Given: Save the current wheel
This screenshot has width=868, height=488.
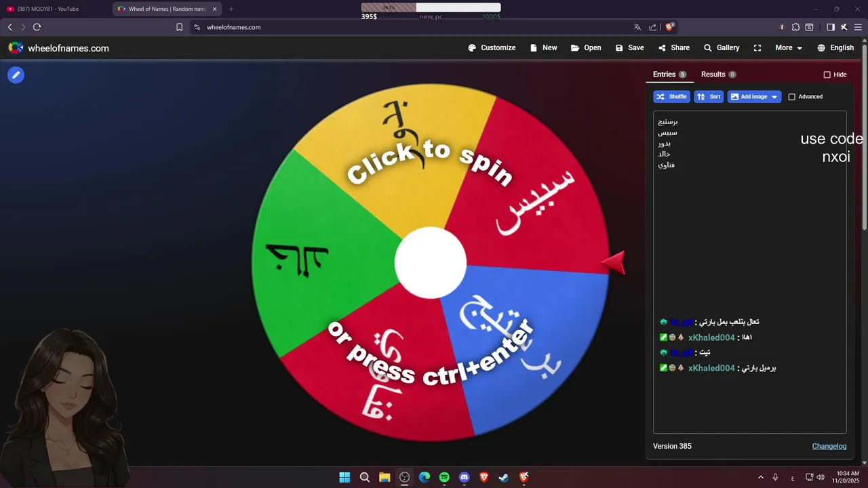Looking at the screenshot, I should pyautogui.click(x=629, y=48).
